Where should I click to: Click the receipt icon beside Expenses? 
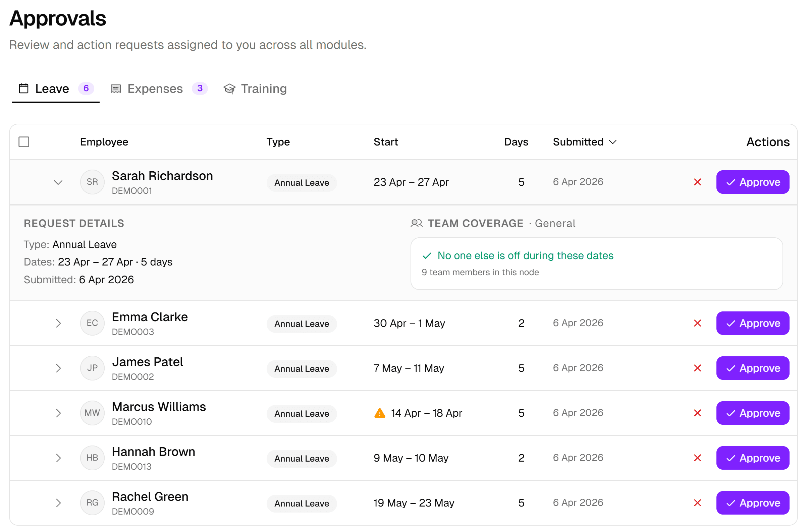(x=116, y=88)
